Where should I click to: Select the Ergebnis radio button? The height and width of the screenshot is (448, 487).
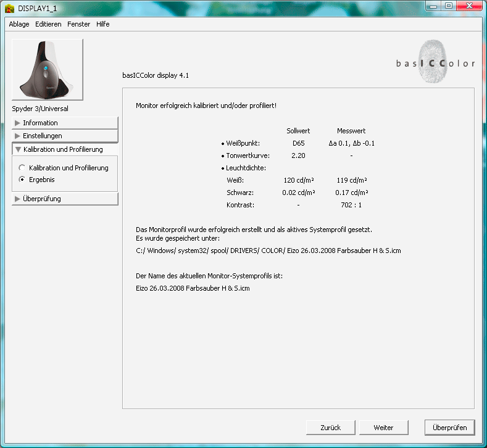(23, 180)
